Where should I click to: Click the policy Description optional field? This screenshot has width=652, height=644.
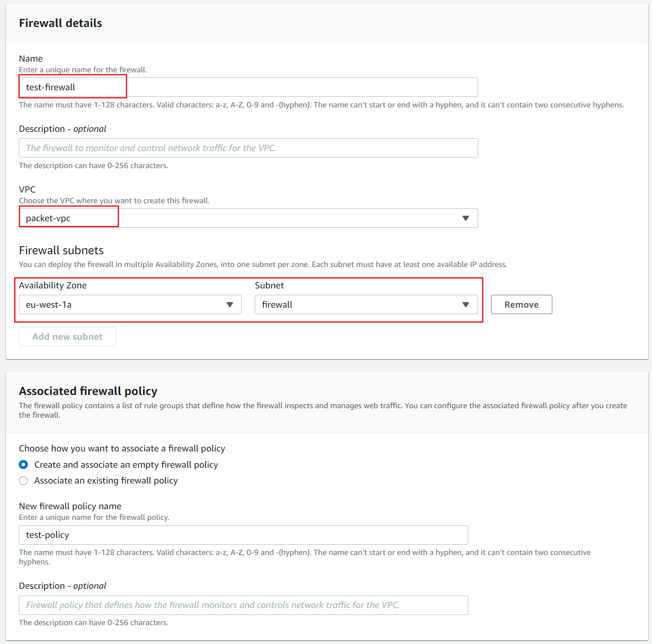[x=244, y=605]
